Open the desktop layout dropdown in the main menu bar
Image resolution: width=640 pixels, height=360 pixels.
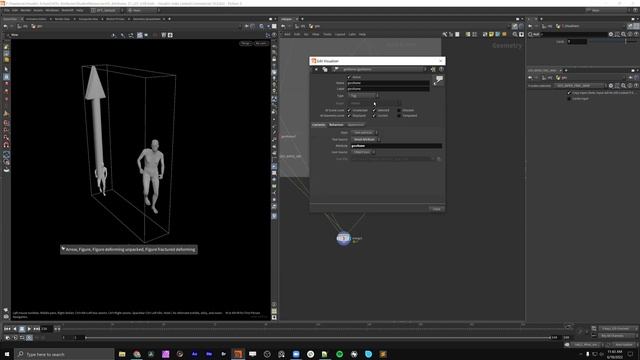click(106, 10)
